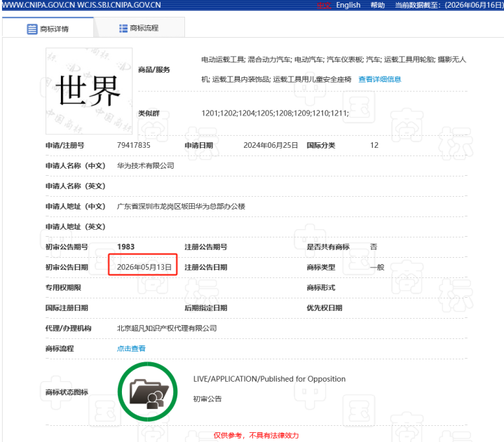This screenshot has width=504, height=442.
Task: Open the 商标详情 tab
Action: coord(48,28)
